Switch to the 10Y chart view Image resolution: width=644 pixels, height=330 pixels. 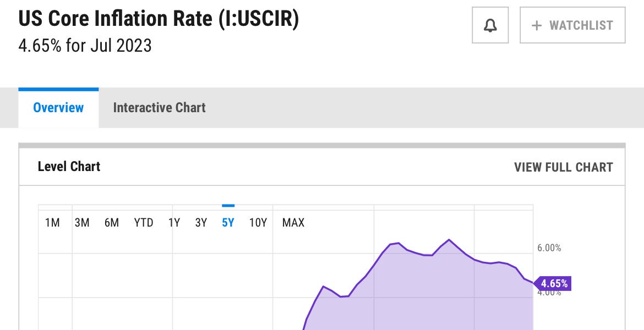(258, 223)
